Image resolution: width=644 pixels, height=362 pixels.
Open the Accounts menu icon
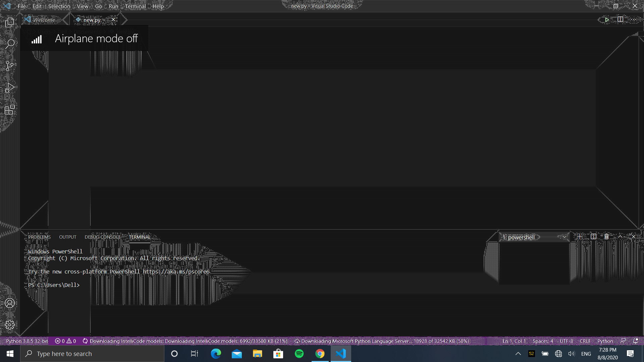(10, 303)
